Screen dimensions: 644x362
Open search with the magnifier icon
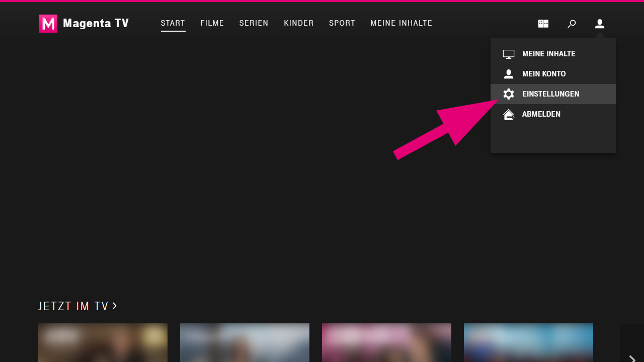click(572, 23)
